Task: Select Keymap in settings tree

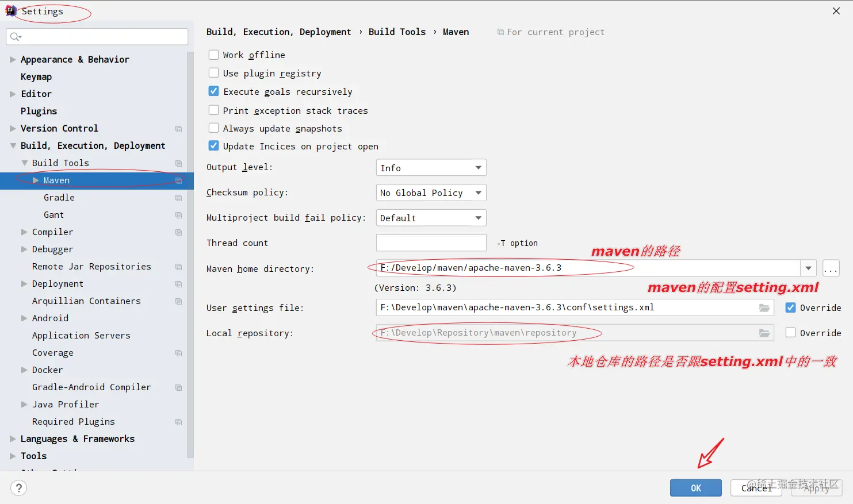Action: [36, 77]
